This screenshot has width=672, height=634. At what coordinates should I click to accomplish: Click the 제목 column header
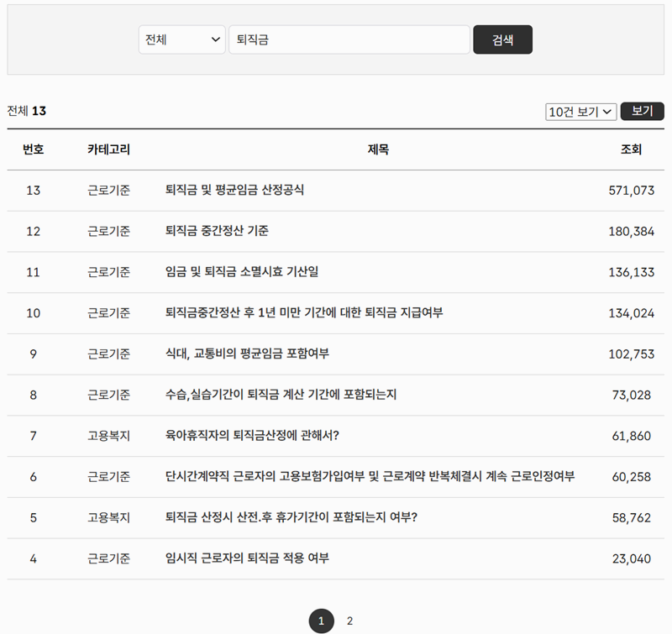click(378, 149)
